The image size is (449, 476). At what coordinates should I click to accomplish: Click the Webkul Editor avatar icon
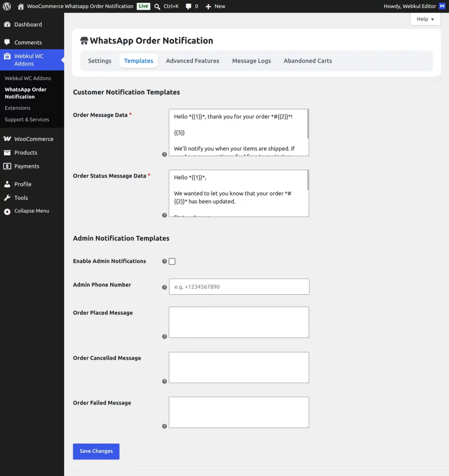(442, 6)
